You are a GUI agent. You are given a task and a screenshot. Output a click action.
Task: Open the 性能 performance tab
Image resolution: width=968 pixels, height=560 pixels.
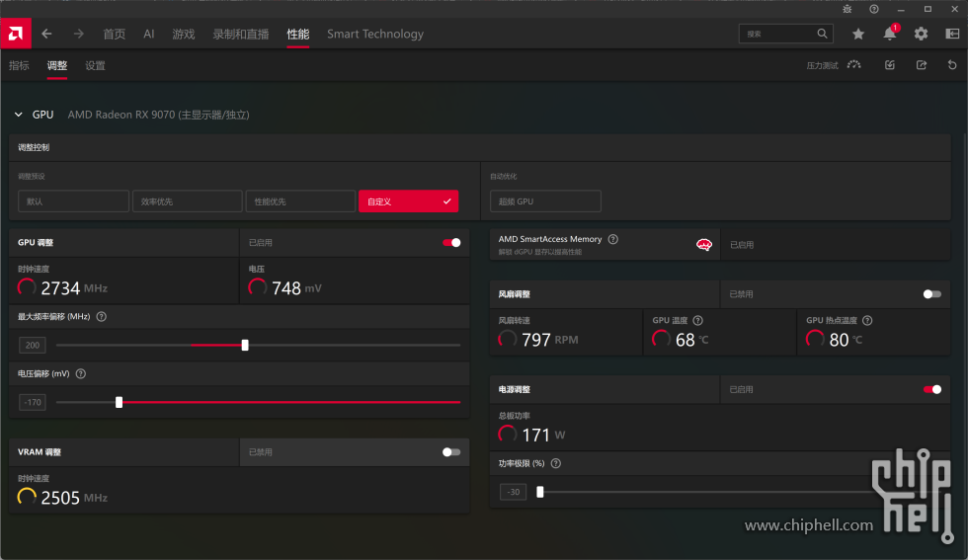click(x=298, y=34)
